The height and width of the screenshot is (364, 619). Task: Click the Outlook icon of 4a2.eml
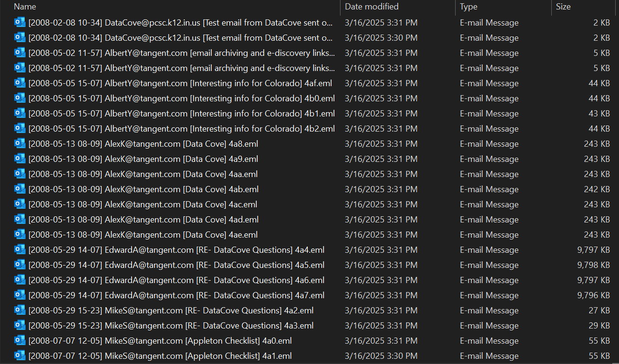20,310
